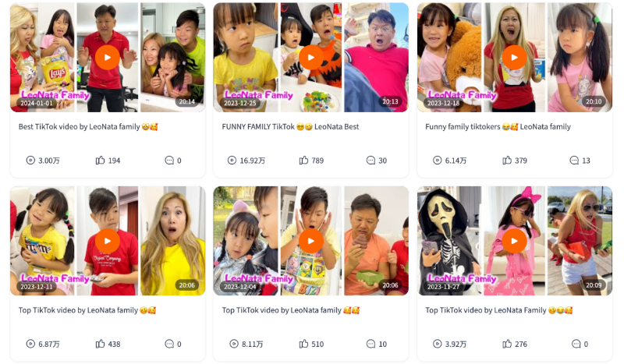
Task: Click the like icon showing 510
Action: pyautogui.click(x=303, y=344)
